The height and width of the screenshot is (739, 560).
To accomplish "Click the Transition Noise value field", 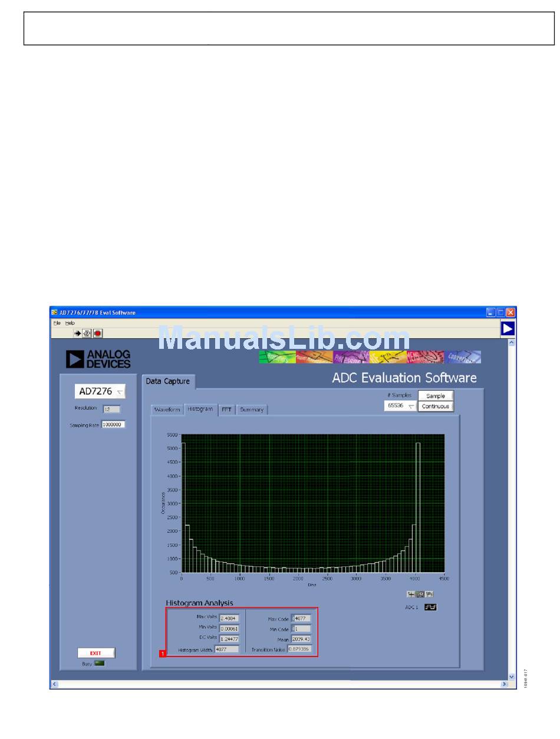I will coord(299,649).
